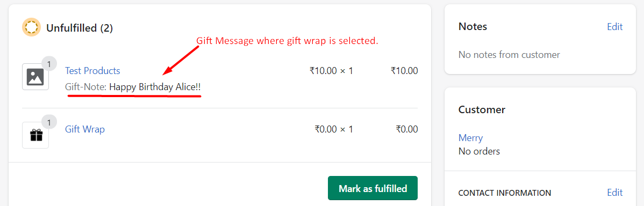Click the ₹10.00 × 1 unit price
This screenshot has height=206, width=644.
331,71
